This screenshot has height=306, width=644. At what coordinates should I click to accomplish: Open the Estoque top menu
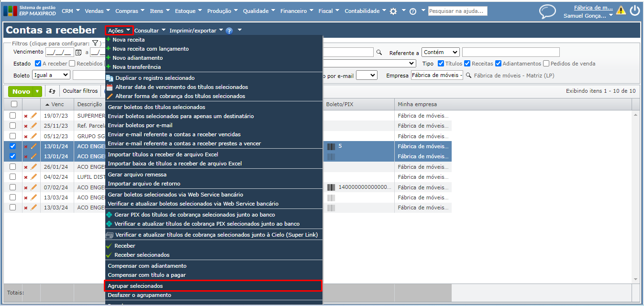pos(188,11)
